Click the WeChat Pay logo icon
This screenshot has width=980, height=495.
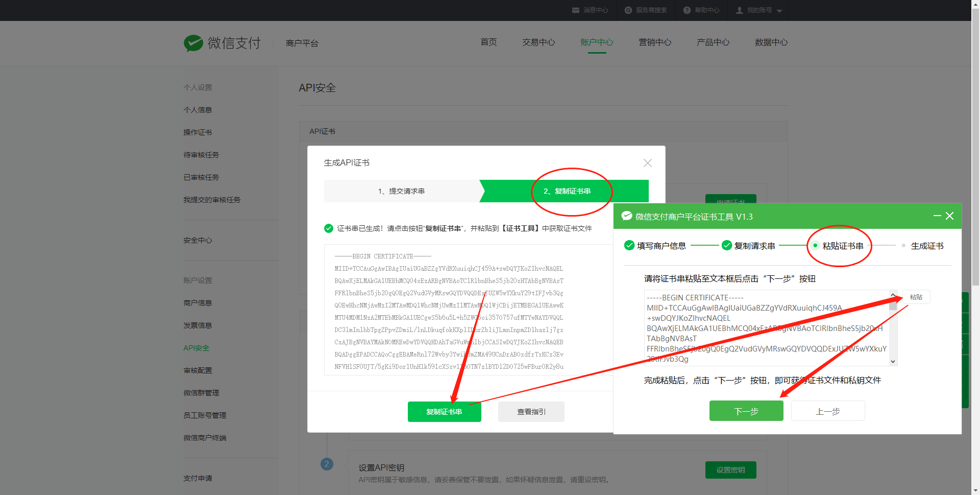193,43
